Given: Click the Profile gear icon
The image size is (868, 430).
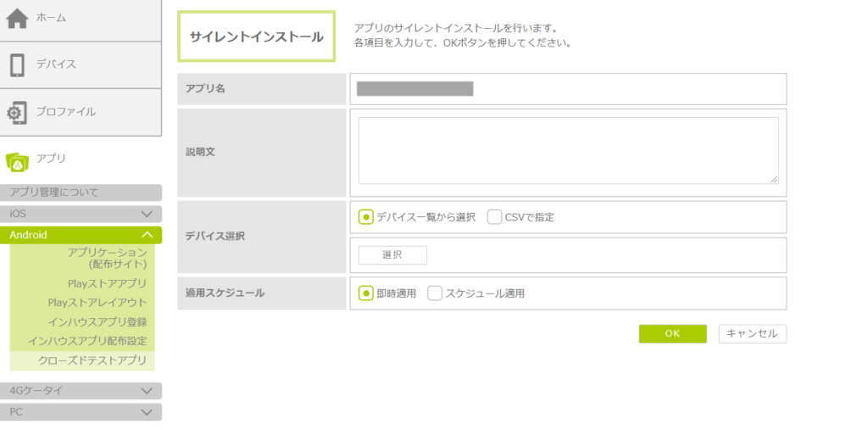Looking at the screenshot, I should tap(17, 112).
